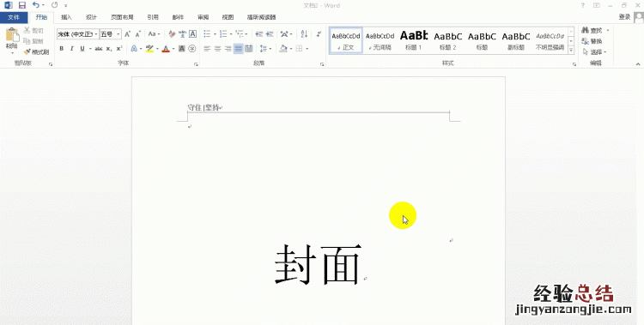Click the Replace (替换) button
Viewport: 644px width, 325px height.
tap(592, 41)
